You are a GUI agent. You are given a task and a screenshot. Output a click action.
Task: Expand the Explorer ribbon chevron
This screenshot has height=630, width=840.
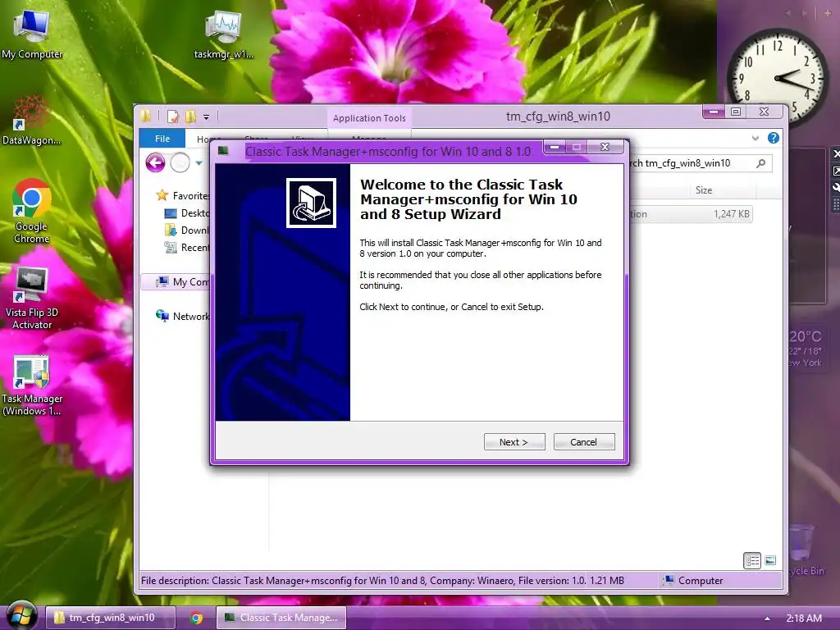(756, 138)
